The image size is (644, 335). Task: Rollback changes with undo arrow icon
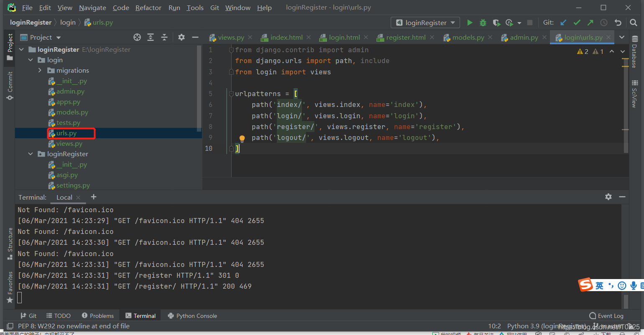pyautogui.click(x=618, y=23)
